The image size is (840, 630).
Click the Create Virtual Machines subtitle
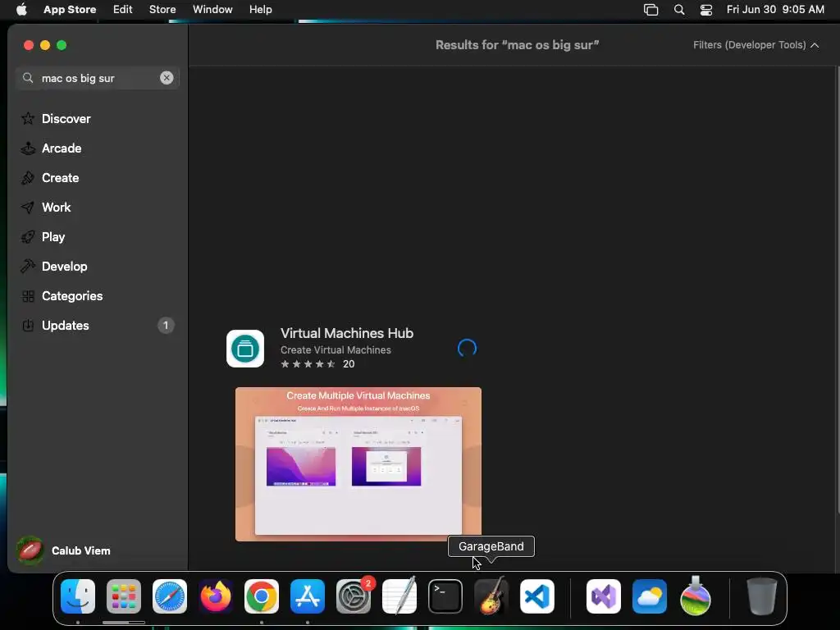336,349
